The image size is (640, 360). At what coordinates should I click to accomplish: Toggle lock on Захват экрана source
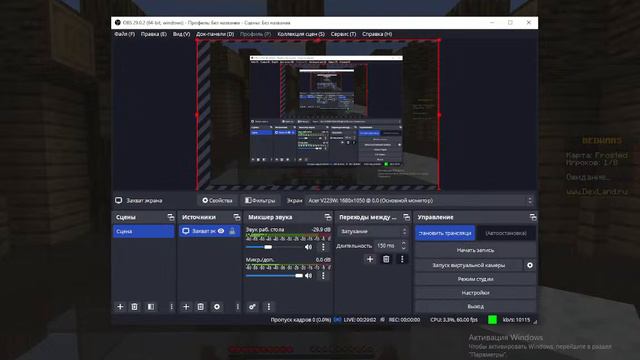pyautogui.click(x=232, y=231)
